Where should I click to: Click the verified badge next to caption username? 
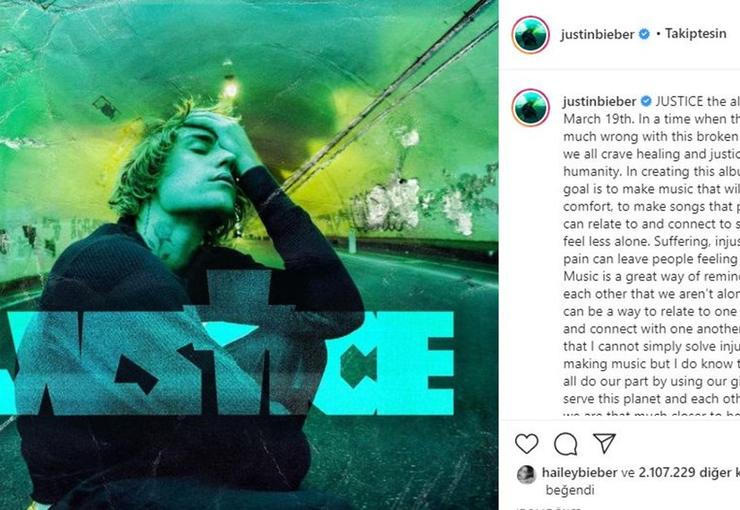pos(646,101)
